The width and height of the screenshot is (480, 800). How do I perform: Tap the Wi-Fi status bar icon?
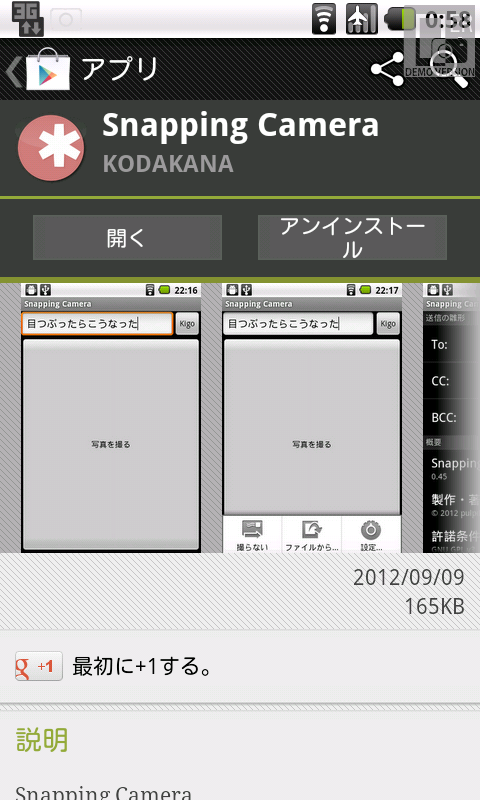click(x=324, y=19)
